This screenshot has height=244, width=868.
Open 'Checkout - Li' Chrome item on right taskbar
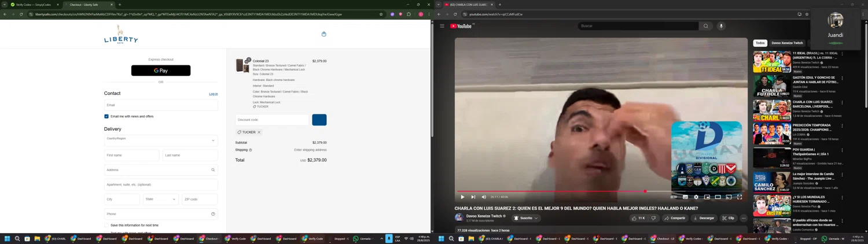(663, 238)
